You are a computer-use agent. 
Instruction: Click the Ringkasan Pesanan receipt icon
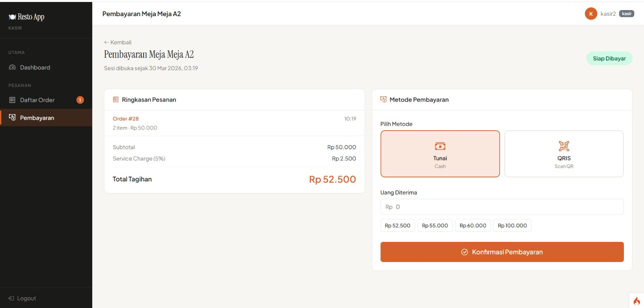[116, 100]
